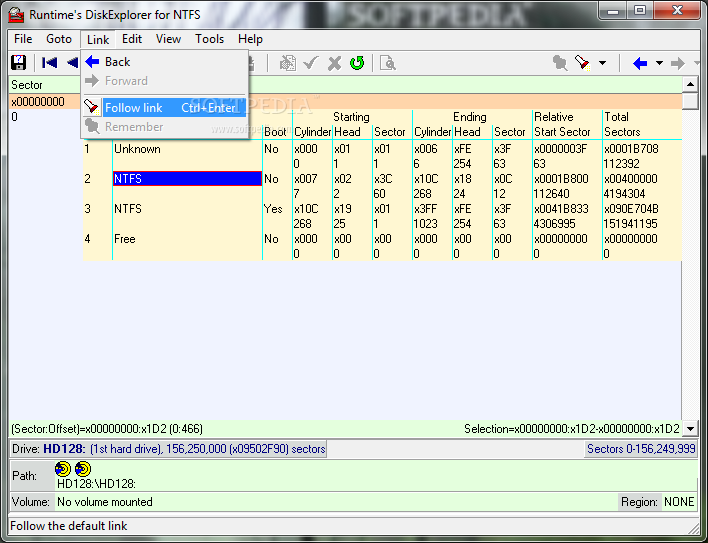Click decimal total sectors 4194304
Screen dimensions: 708x543
[624, 194]
